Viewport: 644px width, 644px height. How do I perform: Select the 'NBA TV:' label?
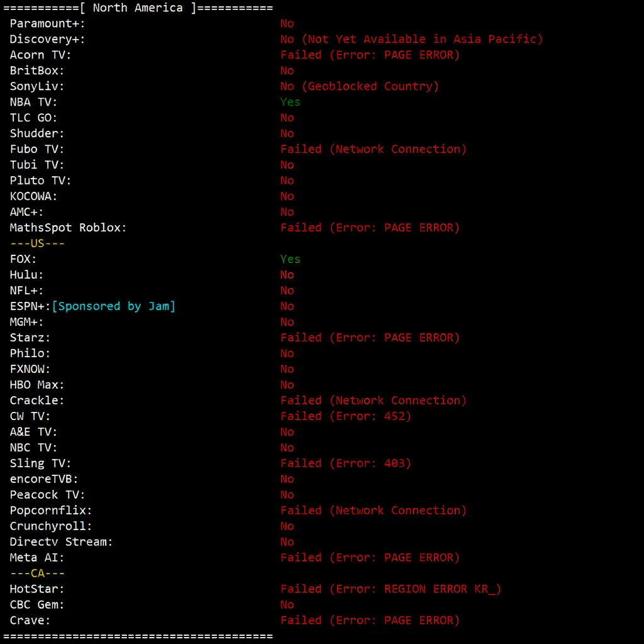pyautogui.click(x=33, y=102)
